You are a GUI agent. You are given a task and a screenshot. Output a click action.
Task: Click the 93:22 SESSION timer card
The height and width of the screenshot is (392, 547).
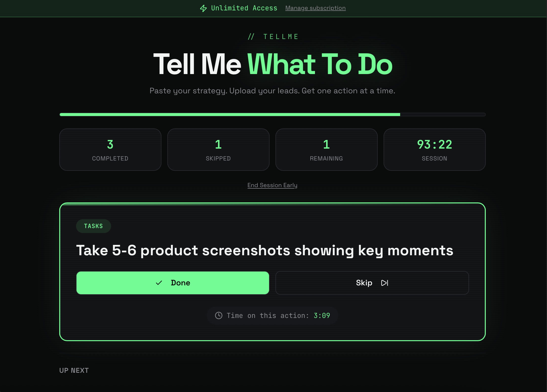point(434,150)
